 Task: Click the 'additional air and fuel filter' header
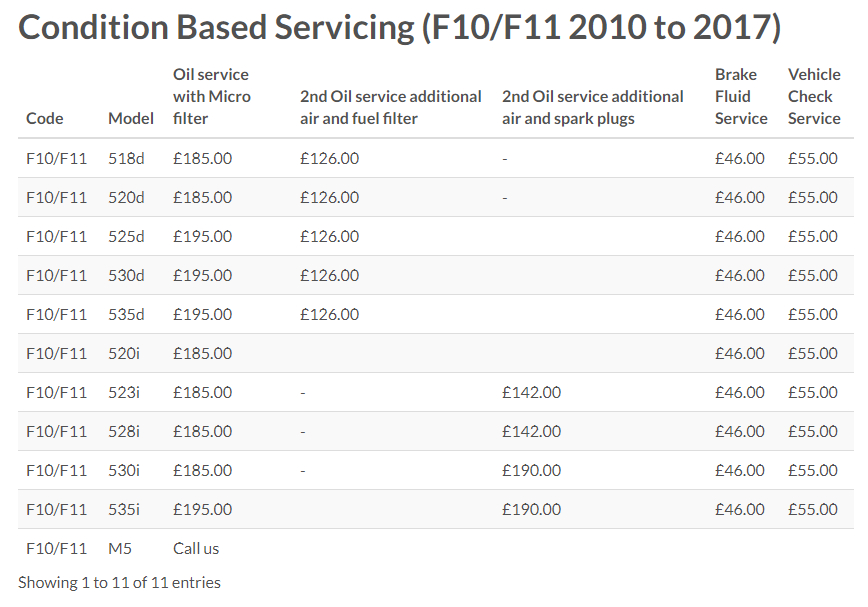[x=390, y=107]
